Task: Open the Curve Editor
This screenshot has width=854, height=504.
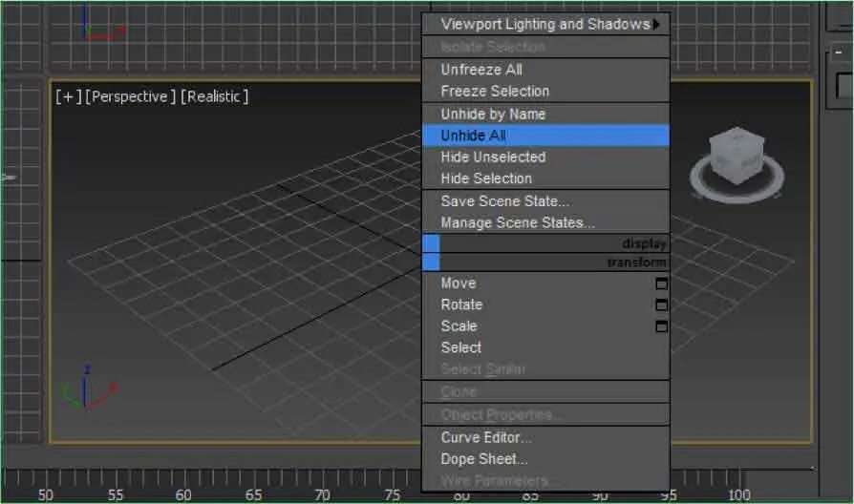Action: click(x=545, y=437)
